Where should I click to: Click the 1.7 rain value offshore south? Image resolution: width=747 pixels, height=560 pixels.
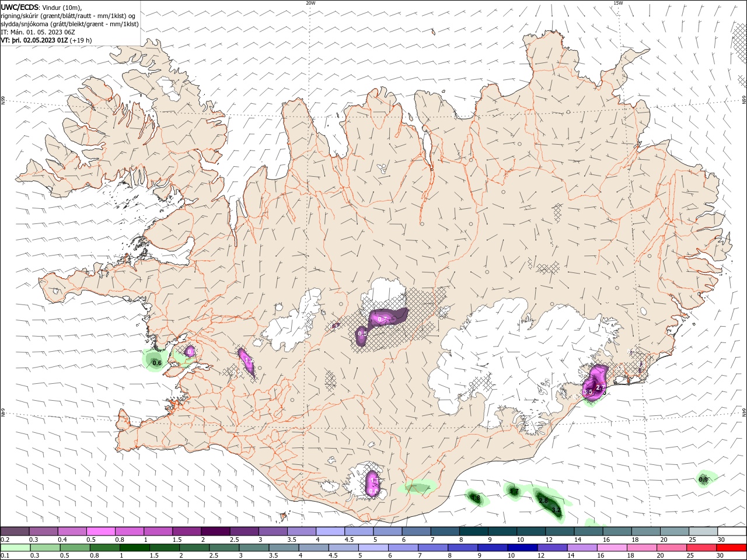click(514, 492)
